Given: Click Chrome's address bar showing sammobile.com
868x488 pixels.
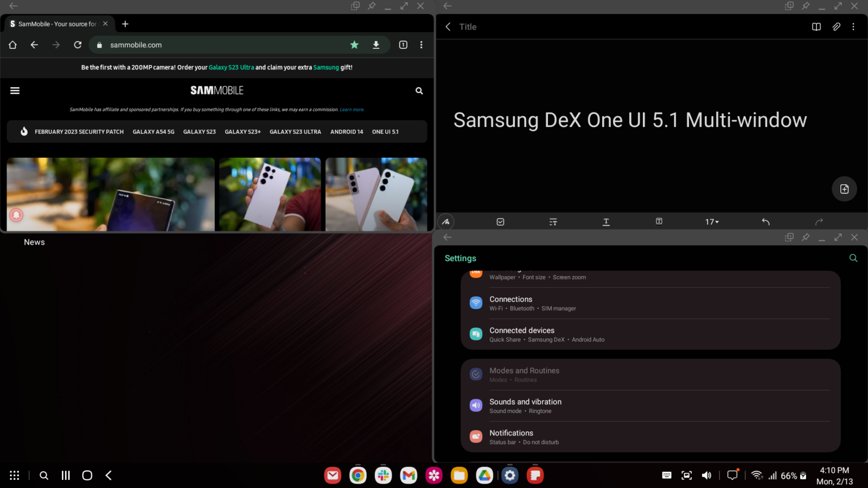Looking at the screenshot, I should (217, 45).
